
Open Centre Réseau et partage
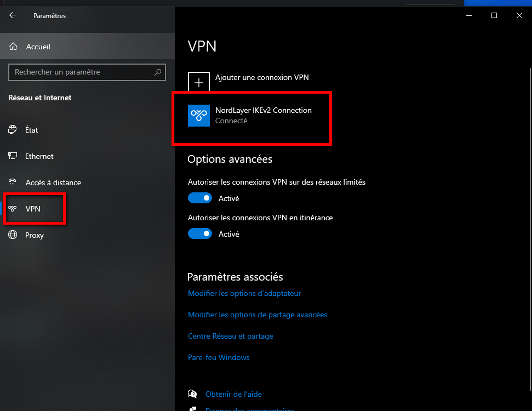pyautogui.click(x=230, y=336)
